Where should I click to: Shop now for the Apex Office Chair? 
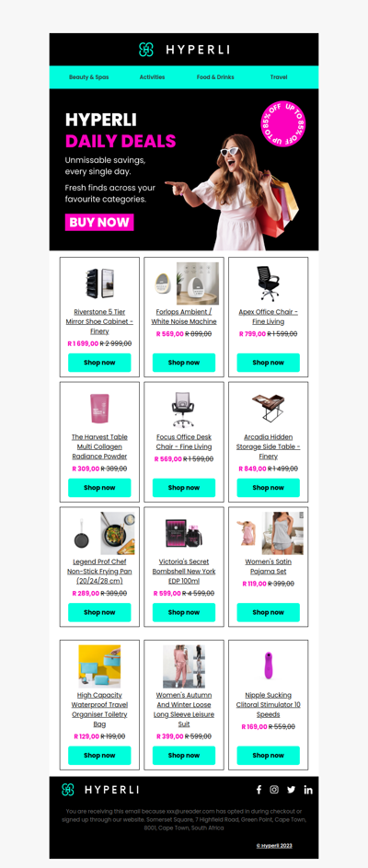click(269, 363)
